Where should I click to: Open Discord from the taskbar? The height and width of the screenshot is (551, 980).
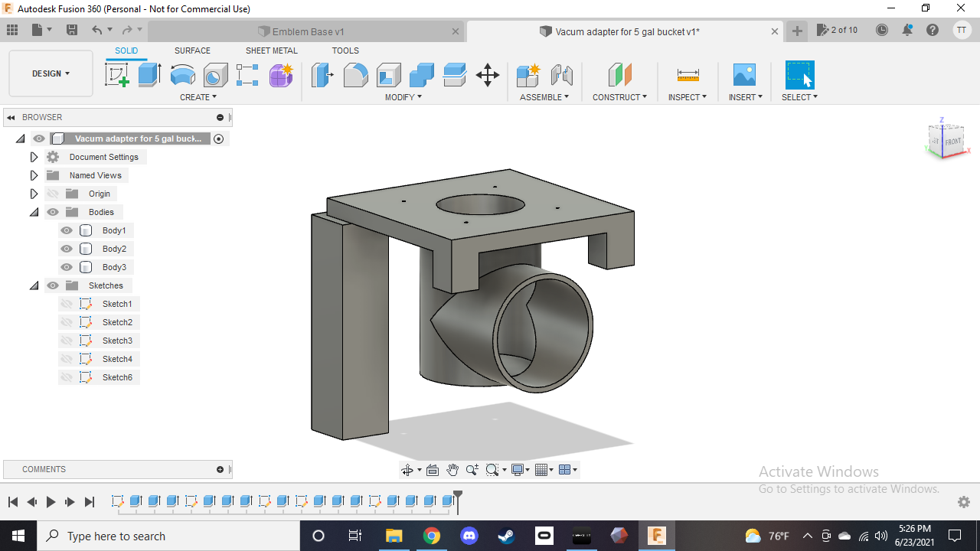[x=469, y=536]
